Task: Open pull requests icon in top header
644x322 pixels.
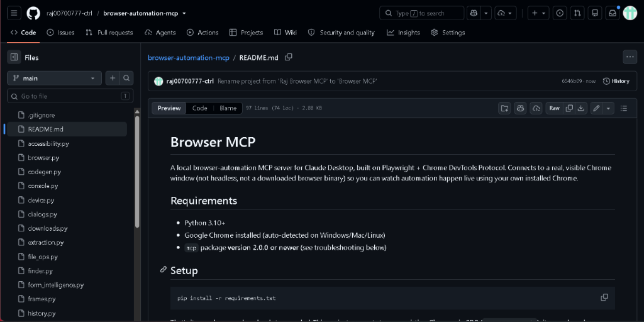Action: tap(577, 13)
